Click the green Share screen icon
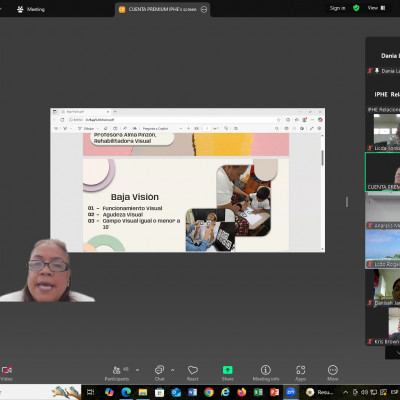Image resolution: width=400 pixels, height=400 pixels. tap(227, 370)
